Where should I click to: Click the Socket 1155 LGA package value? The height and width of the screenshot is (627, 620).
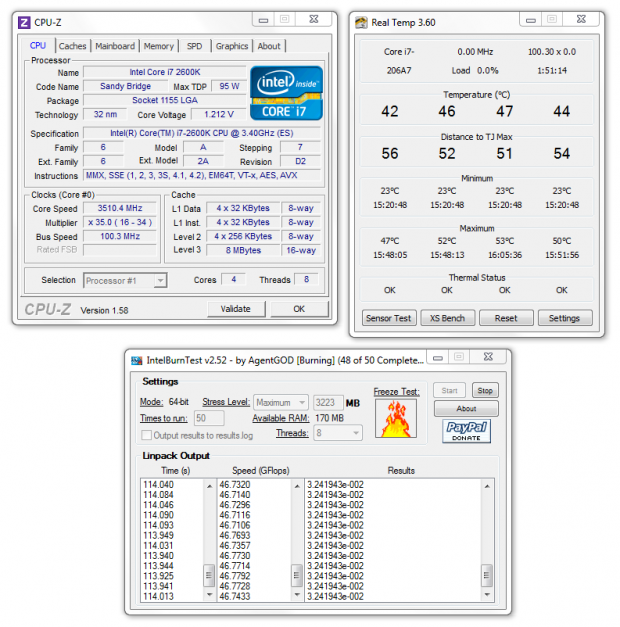pos(164,100)
